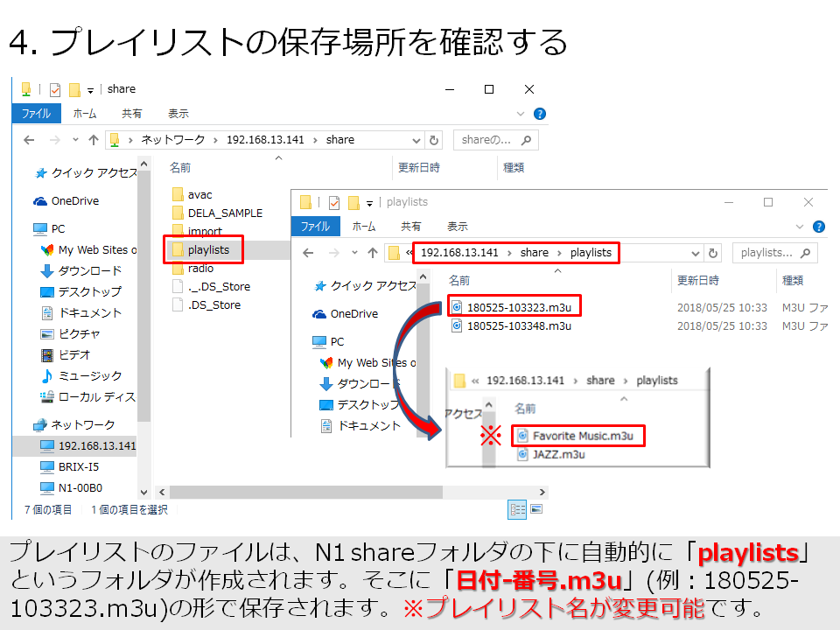Select the Favorite Music.m3u file

tap(583, 436)
